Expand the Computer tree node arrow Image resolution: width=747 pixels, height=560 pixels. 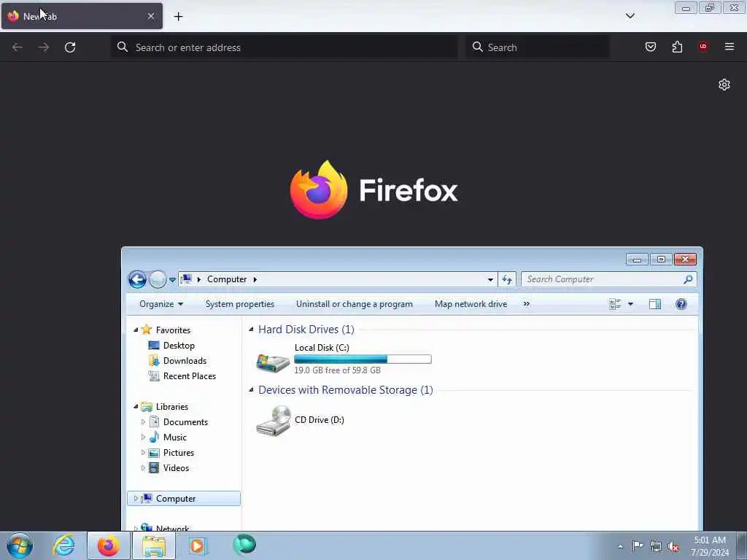click(136, 499)
